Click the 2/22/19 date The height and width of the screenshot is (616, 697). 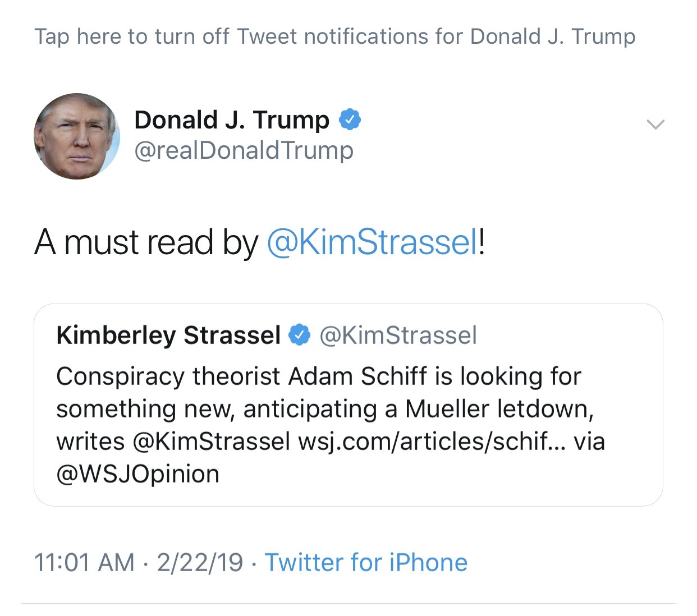(x=200, y=562)
